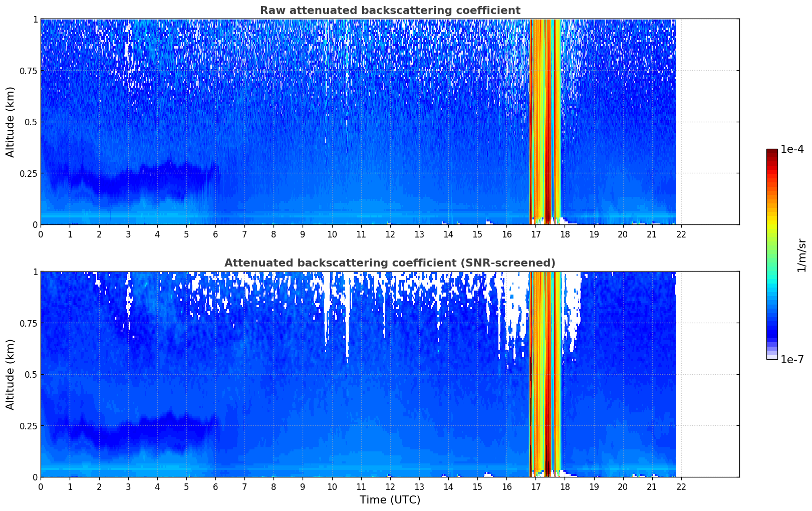The image size is (812, 511).
Task: Click x-axis tick '17' under the SNR-screened plot
Action: tap(535, 486)
